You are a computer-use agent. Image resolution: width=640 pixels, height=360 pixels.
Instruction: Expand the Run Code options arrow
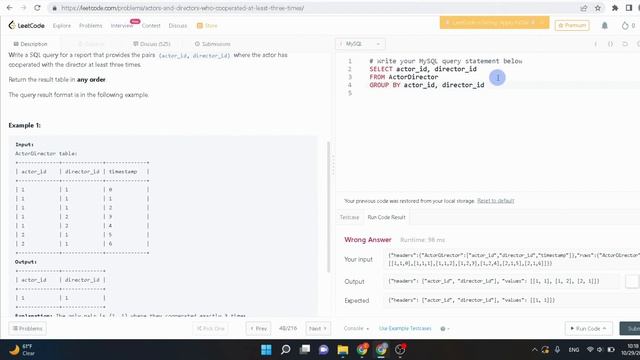coord(604,328)
